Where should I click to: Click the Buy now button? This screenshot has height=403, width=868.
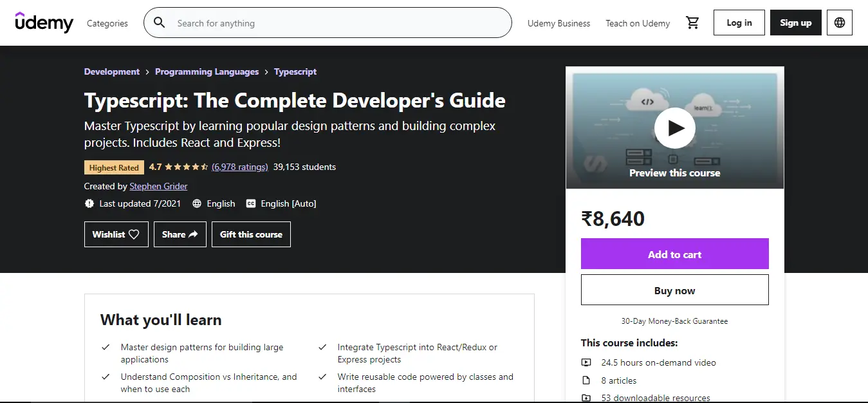point(675,290)
